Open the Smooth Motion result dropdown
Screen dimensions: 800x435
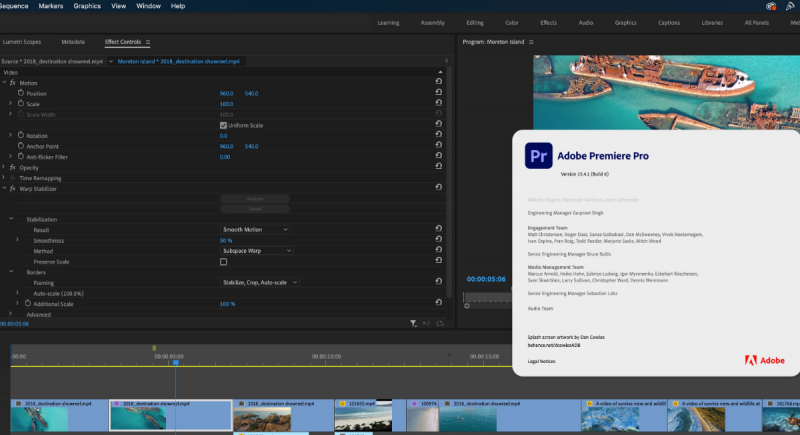click(255, 229)
